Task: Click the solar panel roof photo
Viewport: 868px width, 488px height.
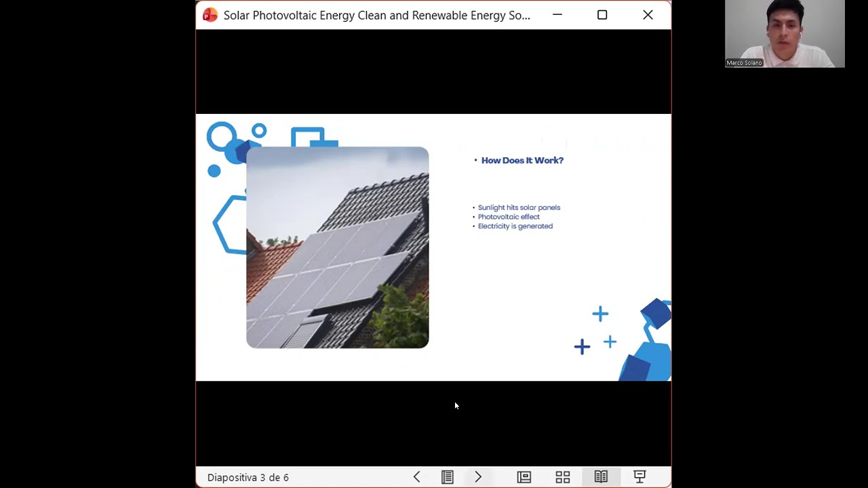Action: (x=338, y=247)
